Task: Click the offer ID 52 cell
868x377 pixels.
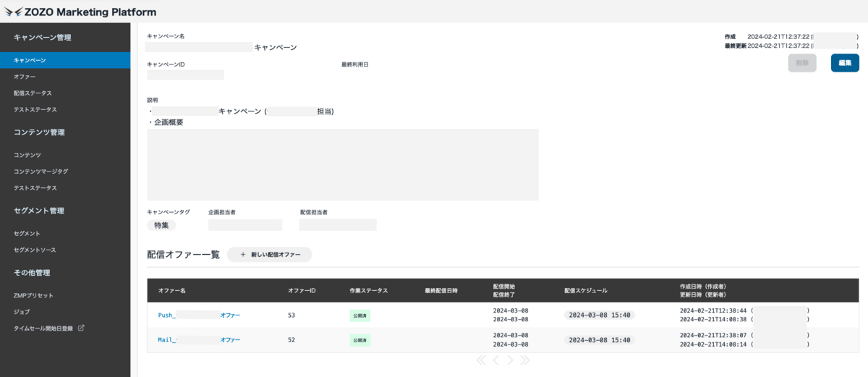Action: (x=292, y=339)
